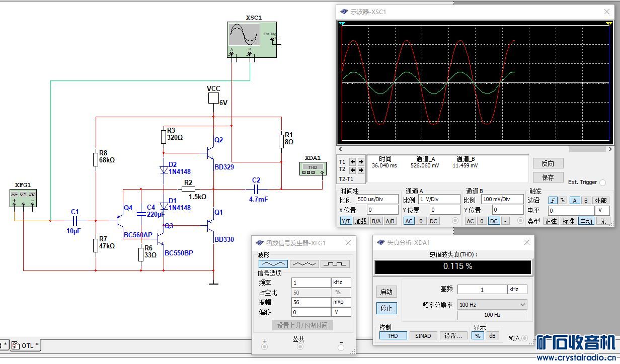Toggle Channel A AC coupling
This screenshot has height=364, width=620.
point(409,221)
